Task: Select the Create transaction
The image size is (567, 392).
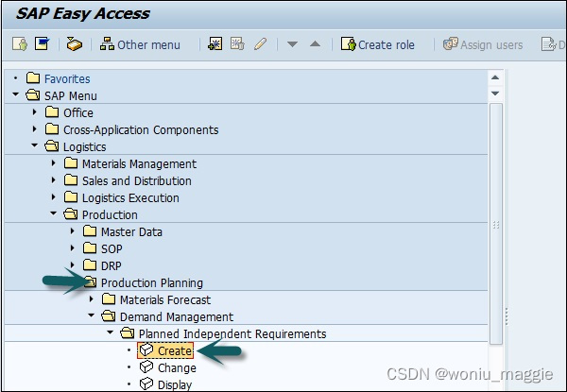Action: point(165,350)
